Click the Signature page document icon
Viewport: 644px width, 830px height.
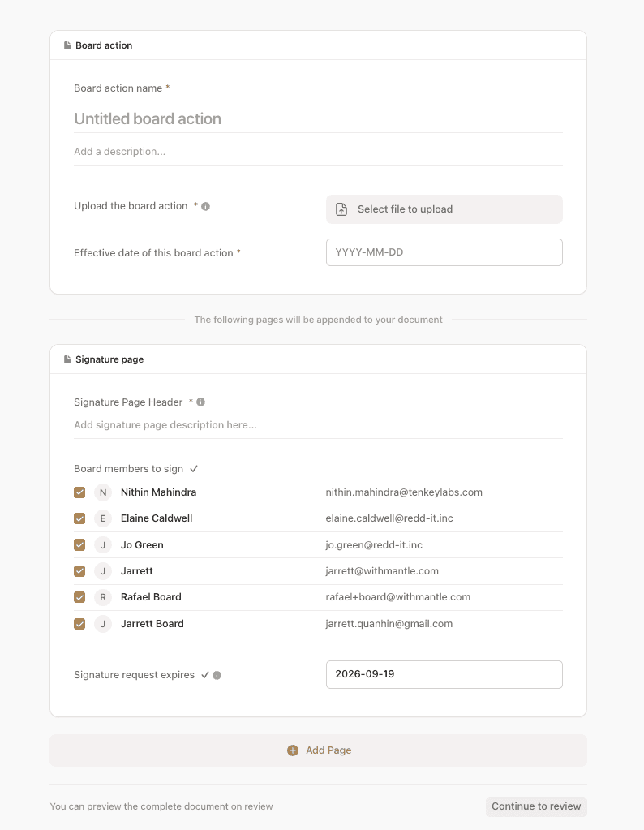point(67,359)
